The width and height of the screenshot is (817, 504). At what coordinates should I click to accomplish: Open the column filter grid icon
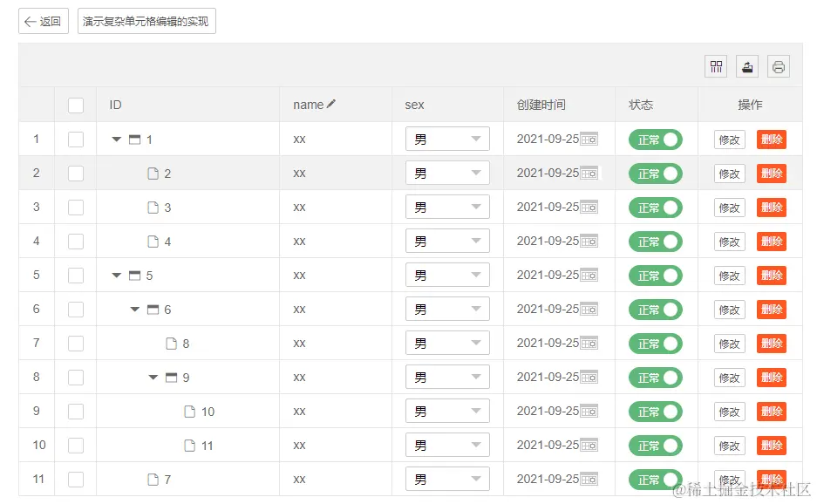pos(716,66)
